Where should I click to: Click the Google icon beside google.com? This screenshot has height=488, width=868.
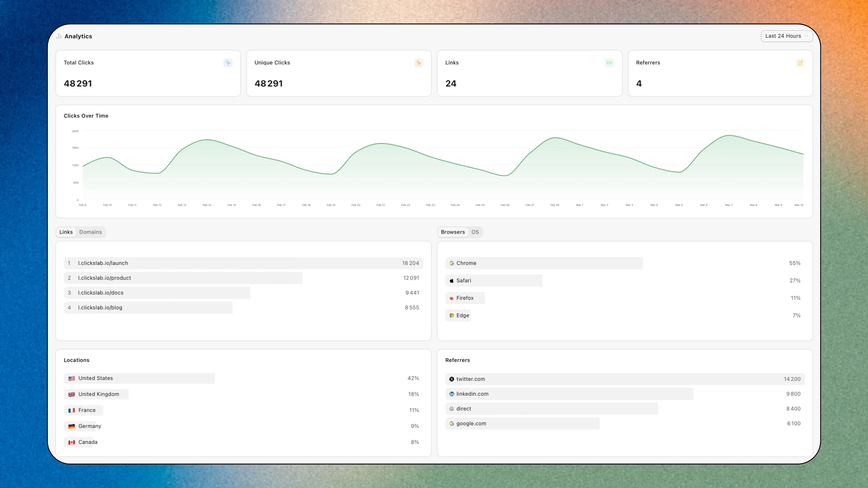pyautogui.click(x=452, y=423)
